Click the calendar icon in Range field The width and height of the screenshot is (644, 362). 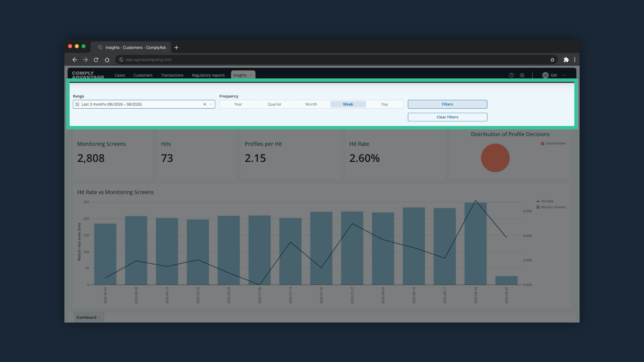coord(77,104)
